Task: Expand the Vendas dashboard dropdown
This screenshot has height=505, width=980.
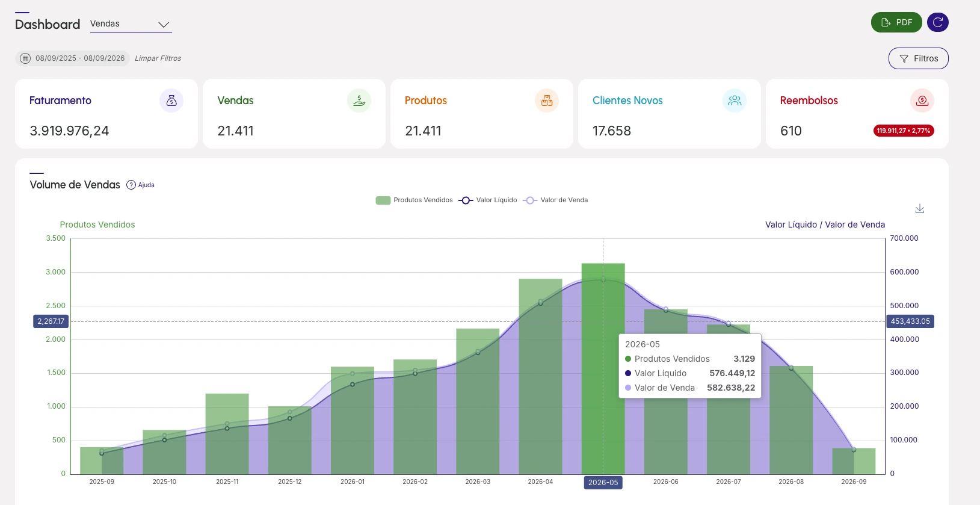Action: click(x=131, y=24)
